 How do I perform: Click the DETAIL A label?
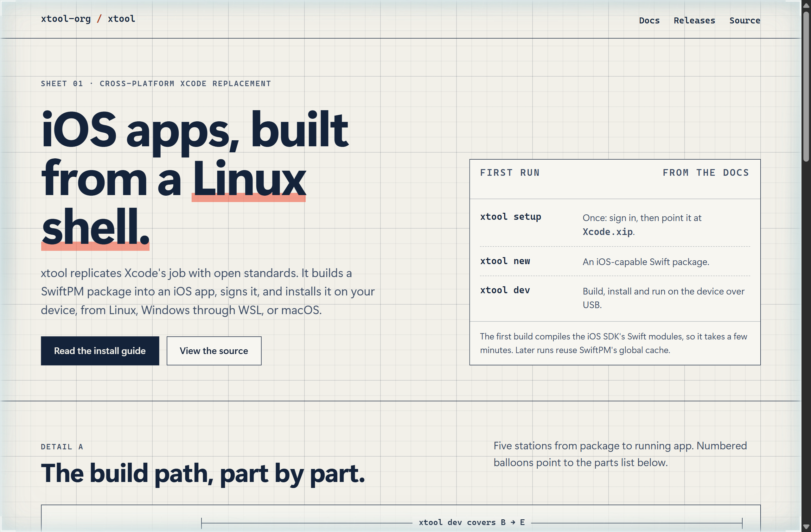click(62, 447)
